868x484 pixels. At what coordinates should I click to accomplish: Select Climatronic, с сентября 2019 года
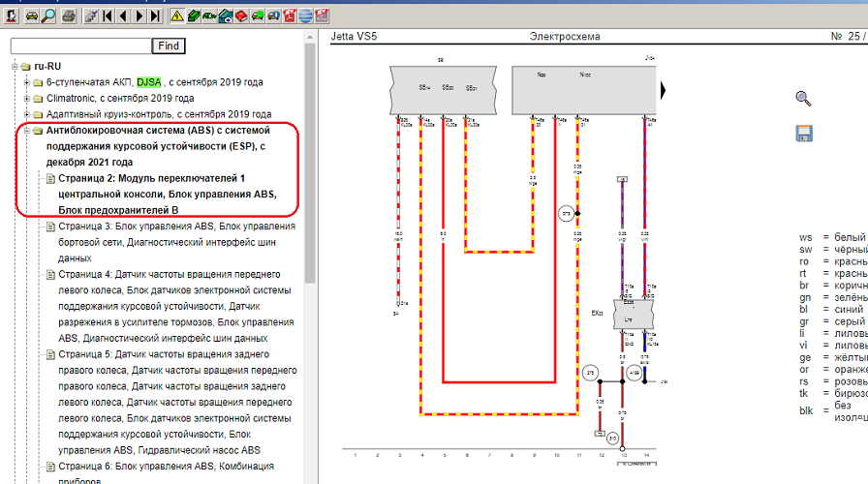pyautogui.click(x=120, y=99)
